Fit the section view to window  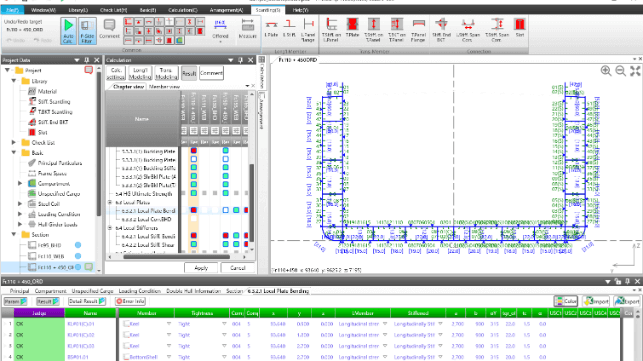click(635, 71)
